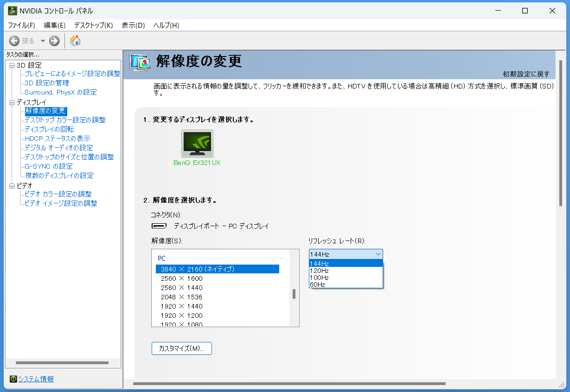Select 60Hz refresh rate option
This screenshot has width=570, height=392.
[318, 285]
